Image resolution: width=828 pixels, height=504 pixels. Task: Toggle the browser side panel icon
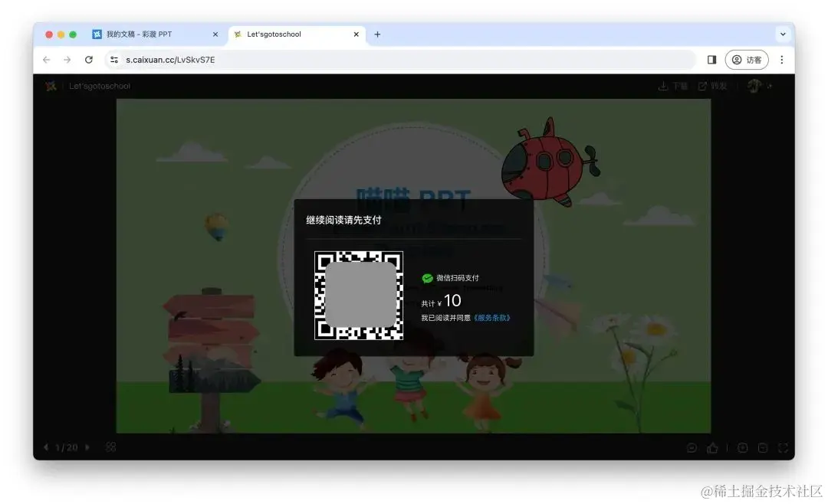711,60
